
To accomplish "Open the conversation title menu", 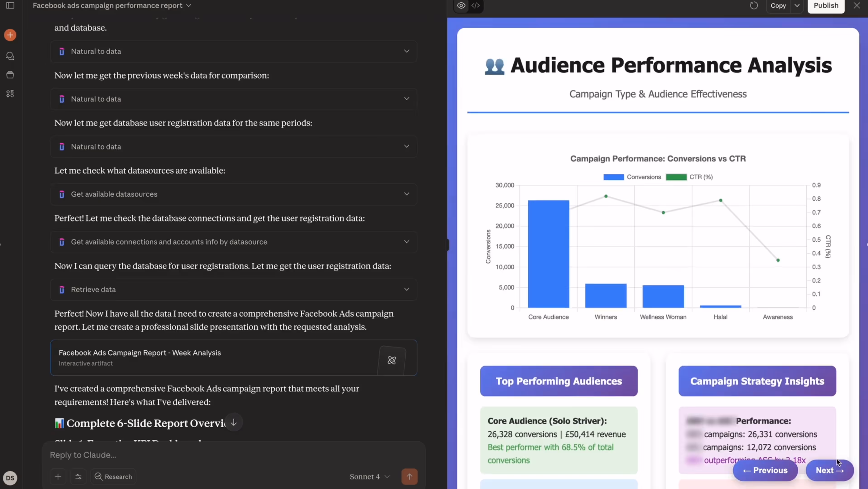I will tap(188, 5).
